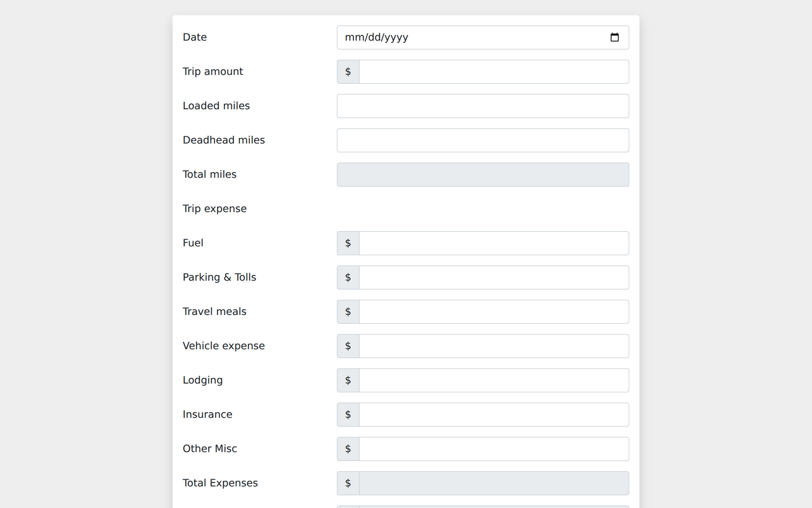The height and width of the screenshot is (508, 812).
Task: Click inside the Other Misc field
Action: 494,449
